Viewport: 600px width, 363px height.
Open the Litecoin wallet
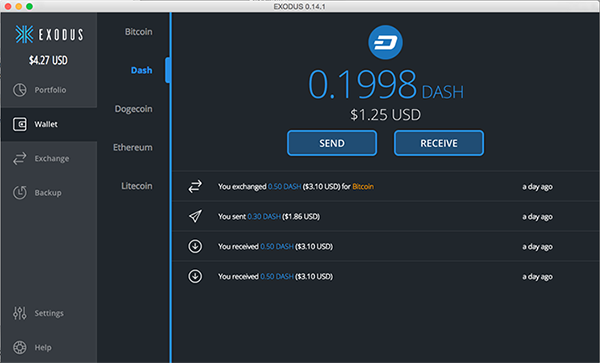pyautogui.click(x=137, y=186)
